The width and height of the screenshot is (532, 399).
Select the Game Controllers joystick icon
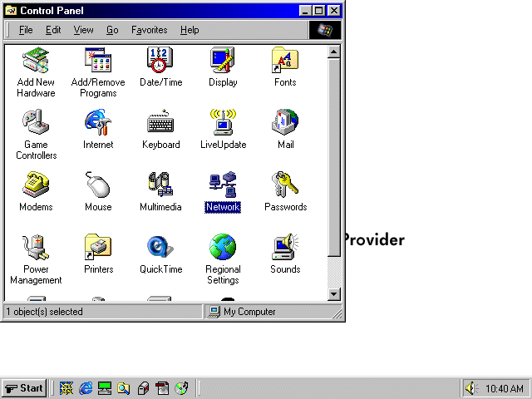click(x=36, y=122)
